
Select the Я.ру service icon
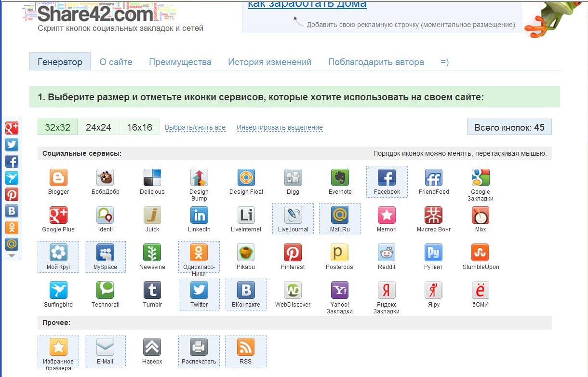pos(434,290)
